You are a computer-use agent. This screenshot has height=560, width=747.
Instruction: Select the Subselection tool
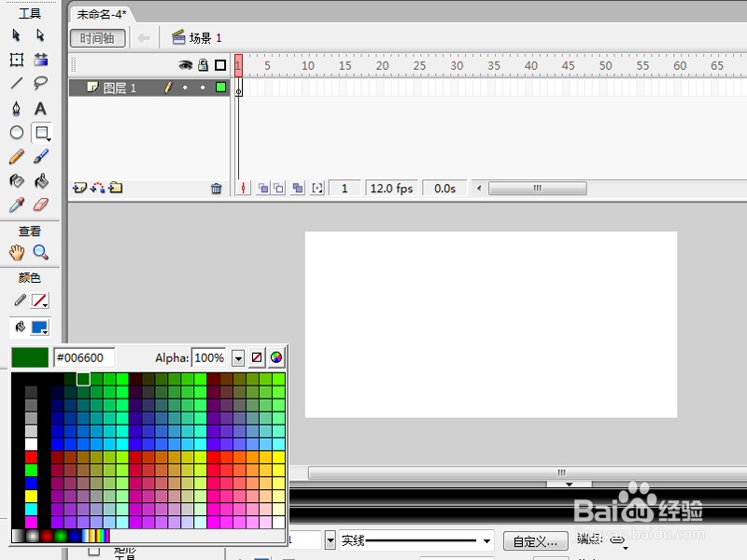coord(40,35)
